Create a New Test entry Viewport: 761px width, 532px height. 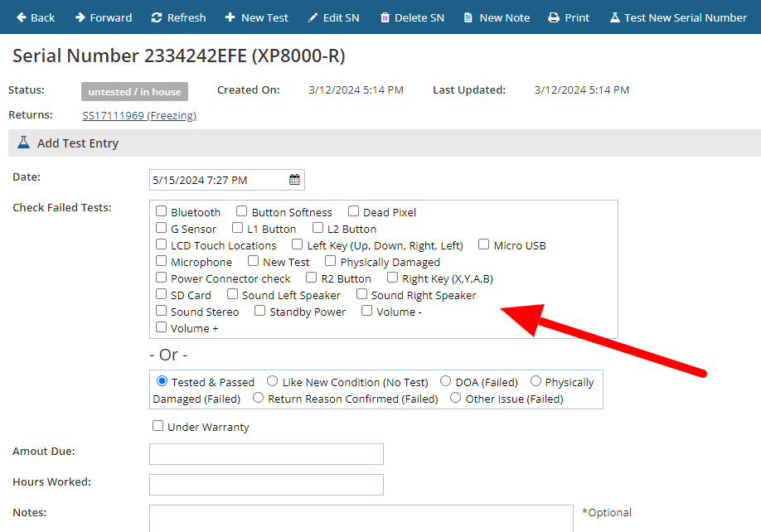tap(256, 17)
